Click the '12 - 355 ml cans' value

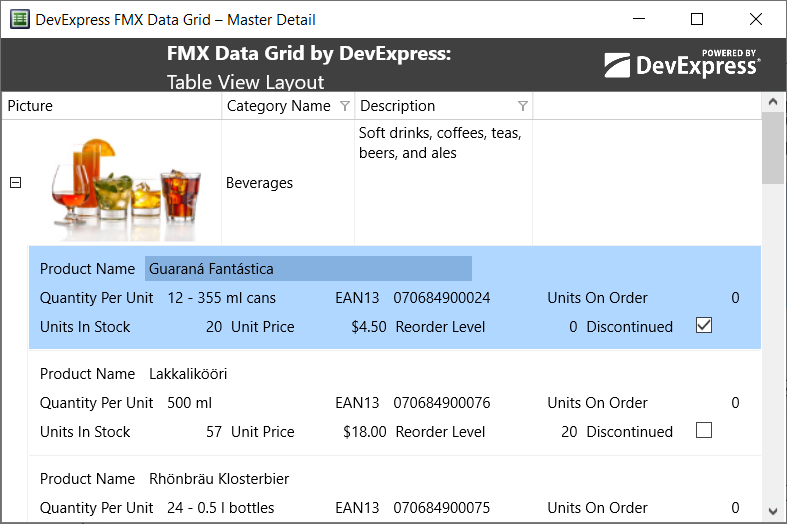point(221,298)
